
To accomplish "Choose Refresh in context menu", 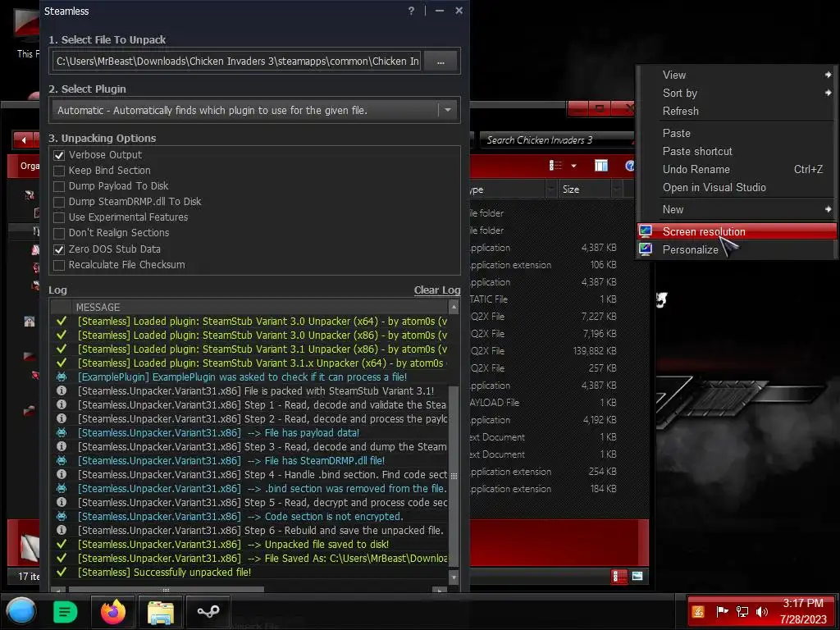I will 737,111.
